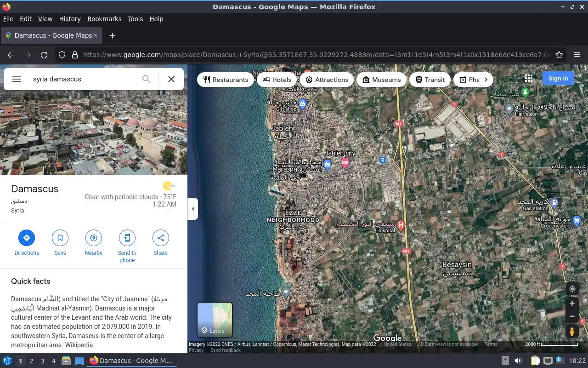The image size is (588, 368).
Task: Bookmark this page with the star
Action: tap(559, 55)
